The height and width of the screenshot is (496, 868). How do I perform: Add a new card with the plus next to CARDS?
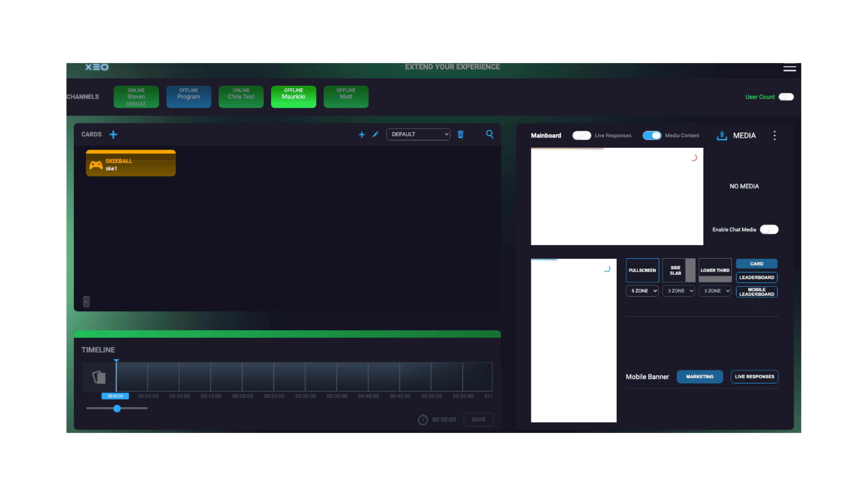click(113, 134)
